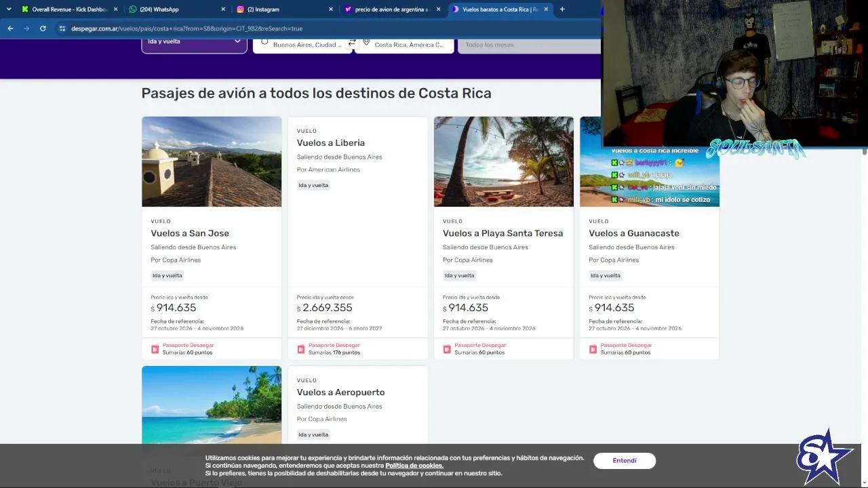The image size is (868, 488).
Task: Go forward in browser history
Action: [x=26, y=28]
